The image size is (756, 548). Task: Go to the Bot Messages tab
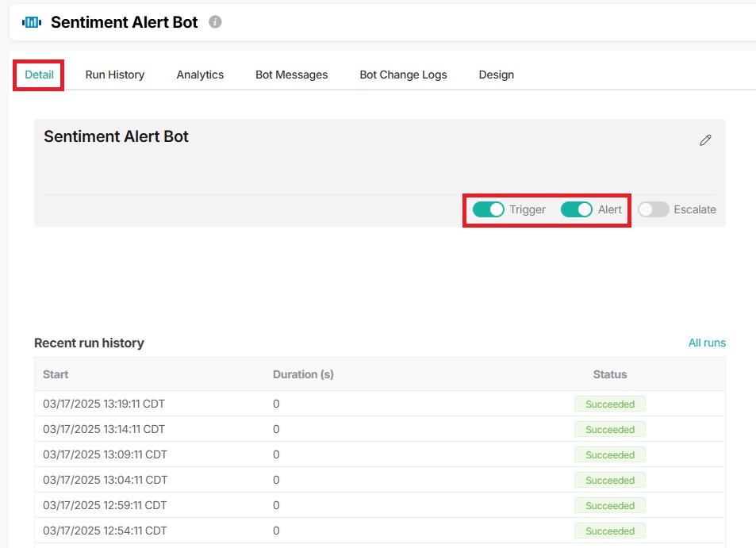(291, 75)
